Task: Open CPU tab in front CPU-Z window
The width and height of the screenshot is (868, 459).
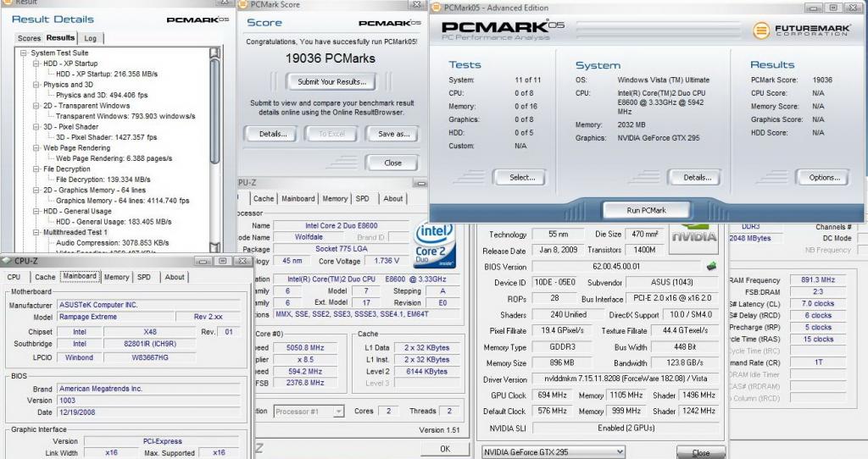Action: (x=14, y=277)
